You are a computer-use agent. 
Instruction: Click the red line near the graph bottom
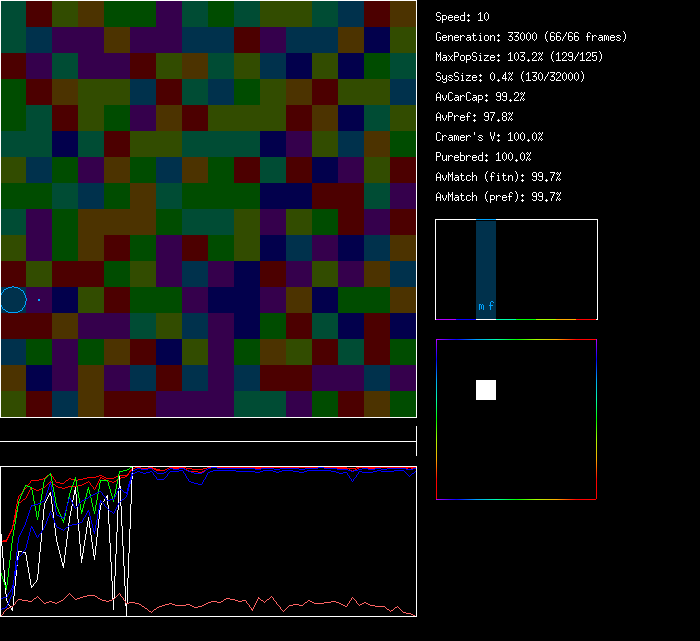pos(250,605)
